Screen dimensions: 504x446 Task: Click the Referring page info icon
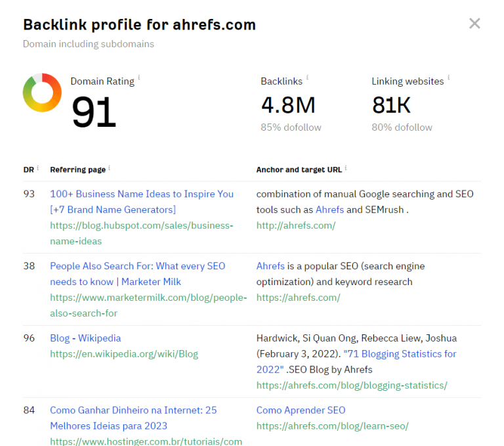click(x=110, y=167)
